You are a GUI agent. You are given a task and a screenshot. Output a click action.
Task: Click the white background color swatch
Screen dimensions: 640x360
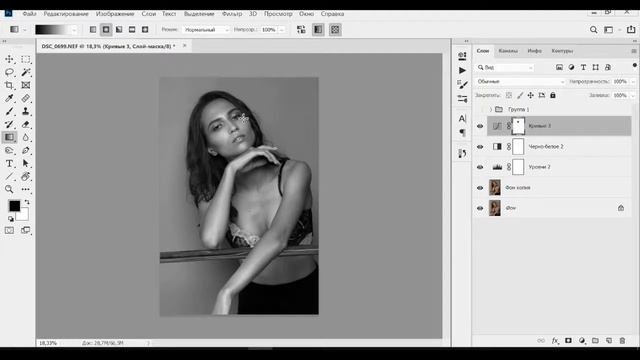click(23, 215)
